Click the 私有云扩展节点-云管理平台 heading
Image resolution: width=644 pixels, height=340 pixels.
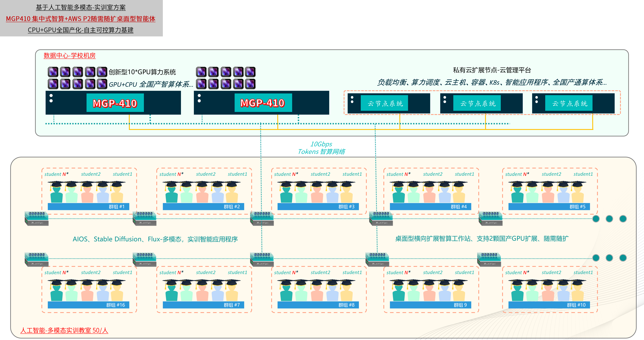pyautogui.click(x=492, y=70)
